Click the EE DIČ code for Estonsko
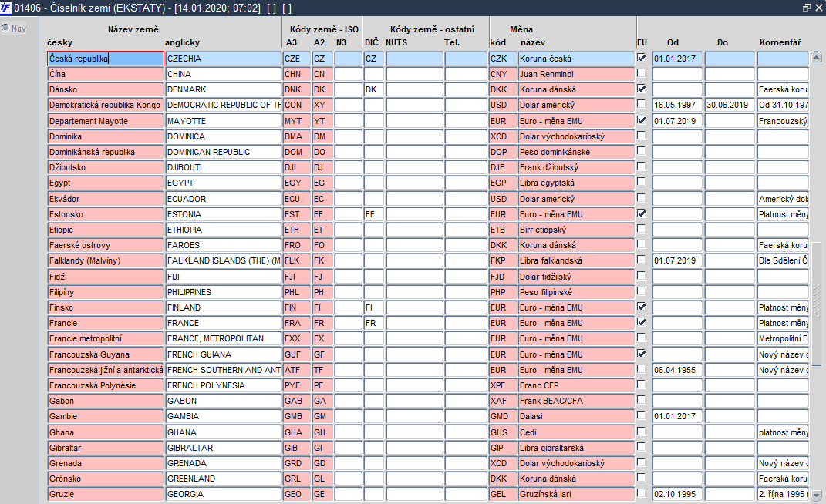The height and width of the screenshot is (504, 826). pos(373,214)
